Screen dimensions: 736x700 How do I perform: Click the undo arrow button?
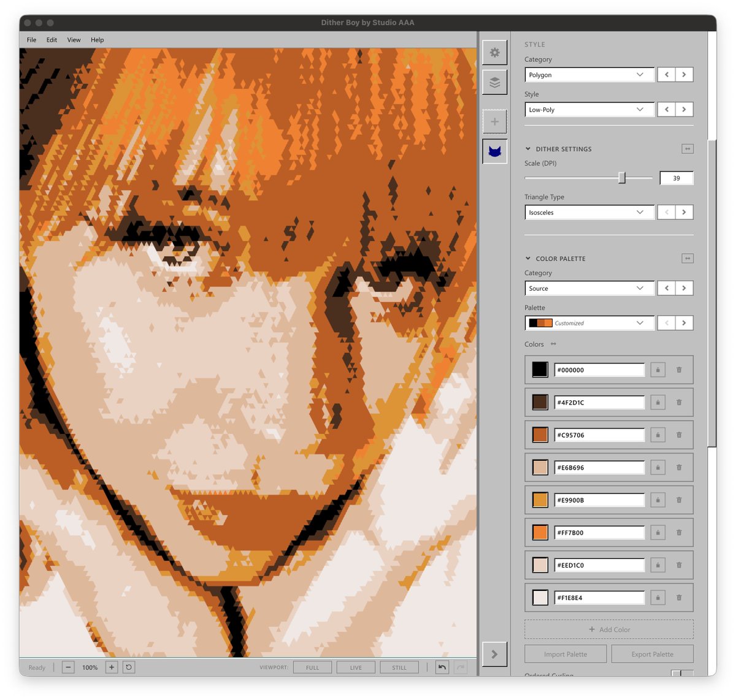[442, 667]
